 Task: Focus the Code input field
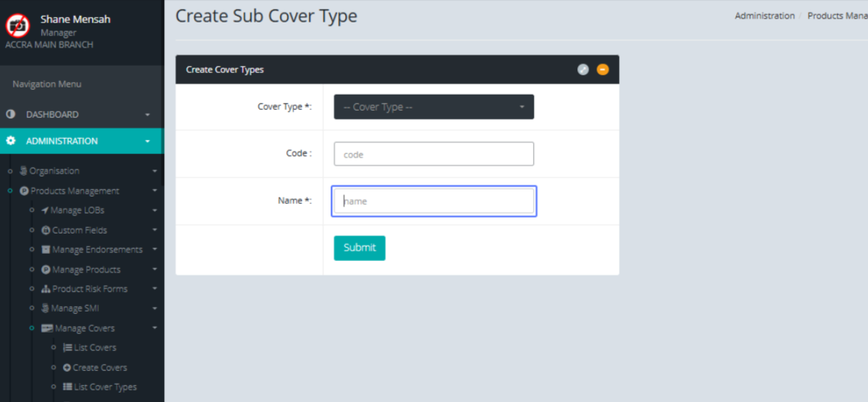click(433, 154)
